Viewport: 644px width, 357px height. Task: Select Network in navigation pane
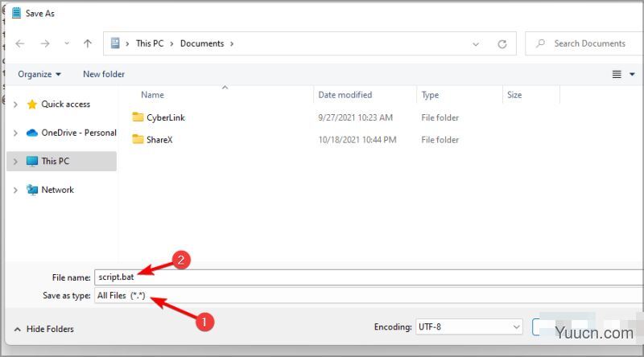tap(57, 190)
